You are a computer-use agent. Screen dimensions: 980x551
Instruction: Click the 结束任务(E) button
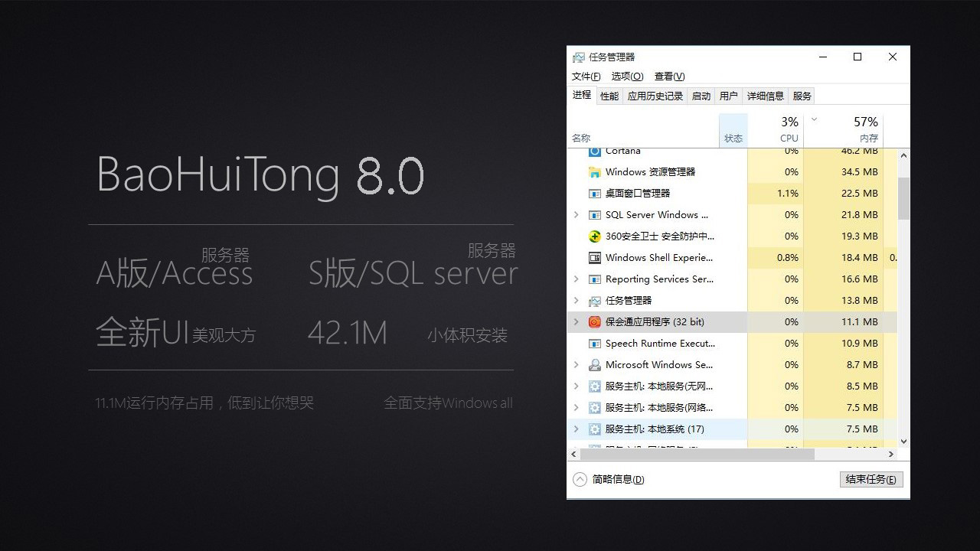(871, 480)
